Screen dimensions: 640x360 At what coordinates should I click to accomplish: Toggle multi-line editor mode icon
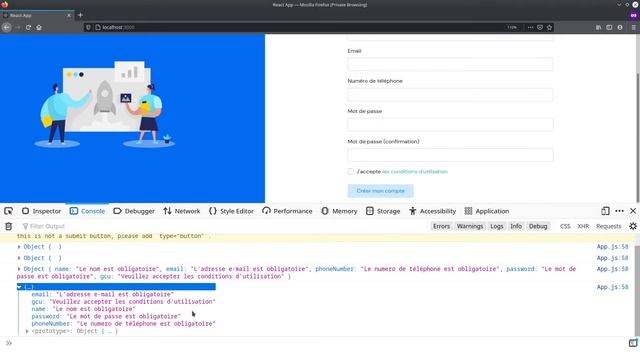(633, 343)
